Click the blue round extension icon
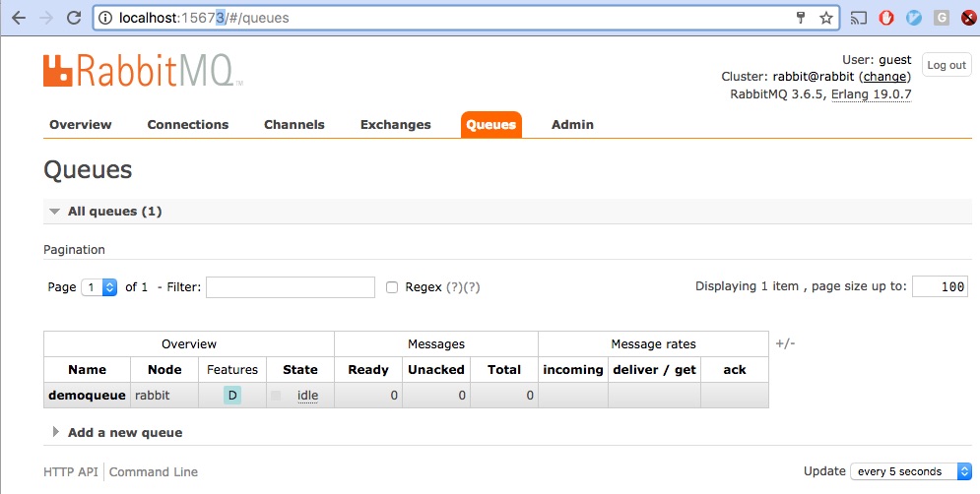980x494 pixels. click(x=914, y=18)
